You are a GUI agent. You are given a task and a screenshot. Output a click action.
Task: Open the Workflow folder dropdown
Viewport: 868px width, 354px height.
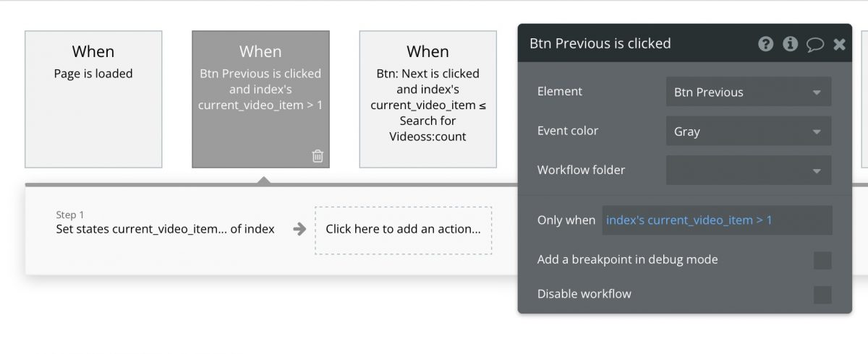coord(748,170)
